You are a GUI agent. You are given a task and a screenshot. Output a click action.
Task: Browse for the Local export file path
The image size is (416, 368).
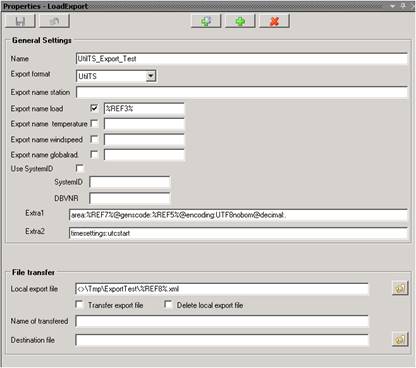click(400, 288)
